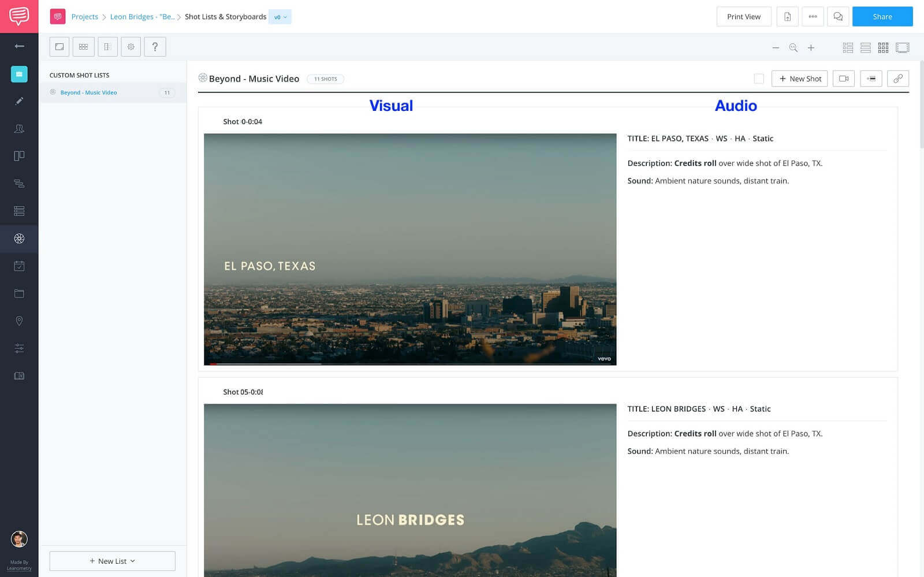The height and width of the screenshot is (577, 924).
Task: Check the select-all shots checkbox
Action: click(x=759, y=78)
